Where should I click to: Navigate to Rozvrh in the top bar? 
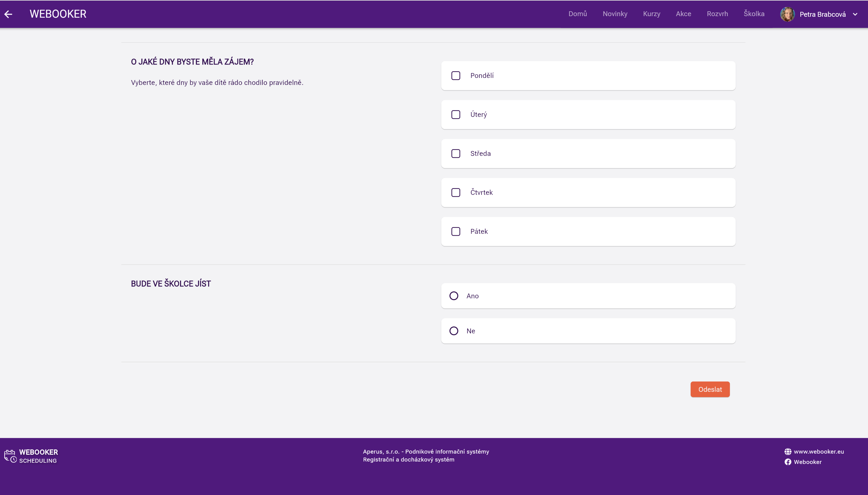click(717, 14)
